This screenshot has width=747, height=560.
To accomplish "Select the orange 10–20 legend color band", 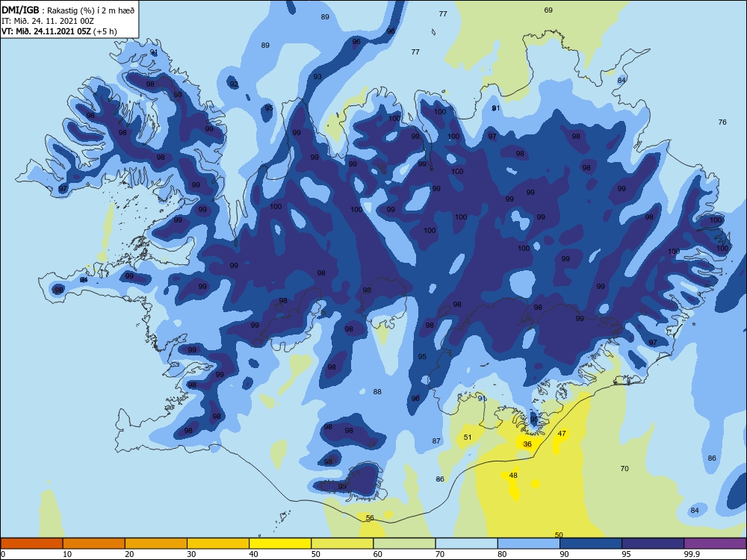I will click(94, 544).
